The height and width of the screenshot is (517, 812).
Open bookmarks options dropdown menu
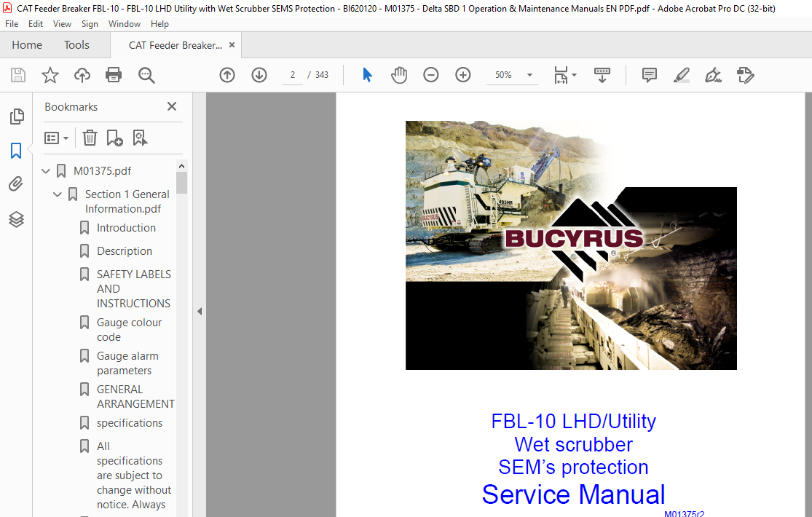tap(57, 138)
